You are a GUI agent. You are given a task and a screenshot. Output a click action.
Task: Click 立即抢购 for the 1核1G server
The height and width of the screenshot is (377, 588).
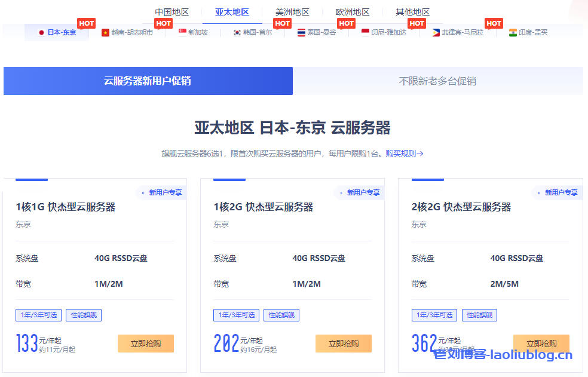pyautogui.click(x=146, y=344)
